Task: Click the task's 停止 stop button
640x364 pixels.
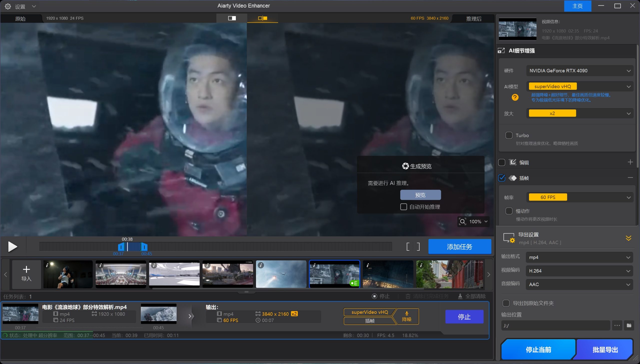Action: [x=464, y=317]
